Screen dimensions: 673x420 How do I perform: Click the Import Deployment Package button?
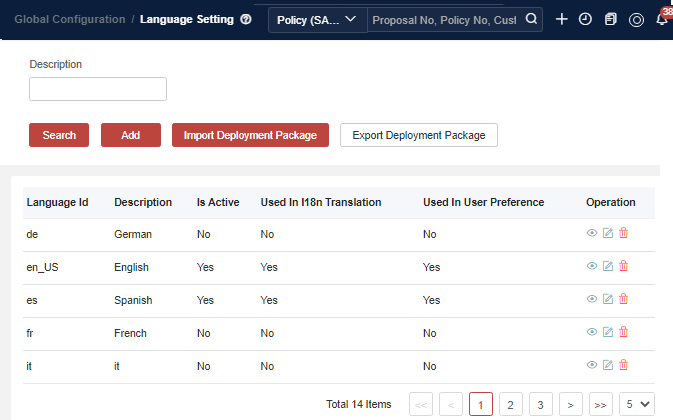pos(250,135)
